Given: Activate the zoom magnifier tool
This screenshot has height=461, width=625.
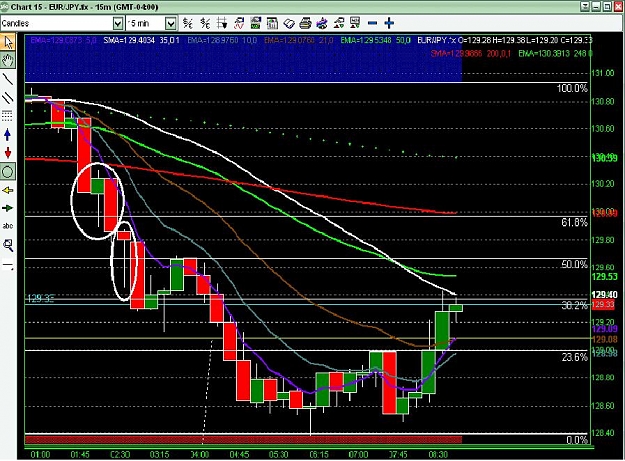Looking at the screenshot, I should pyautogui.click(x=8, y=245).
